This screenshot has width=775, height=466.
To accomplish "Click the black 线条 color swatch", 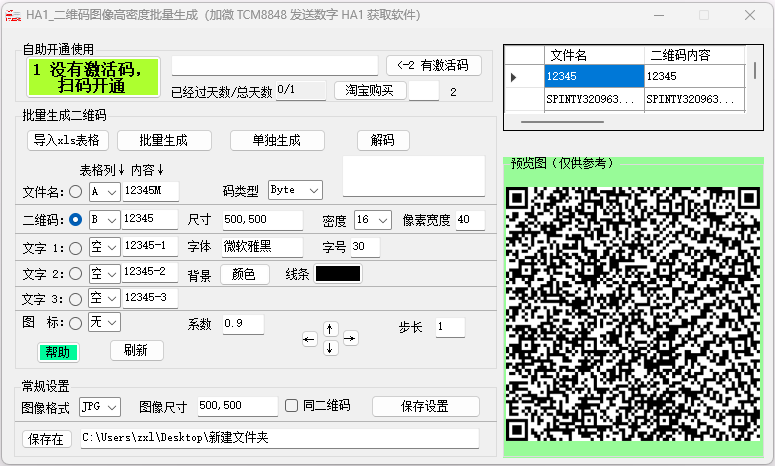I will [x=338, y=274].
